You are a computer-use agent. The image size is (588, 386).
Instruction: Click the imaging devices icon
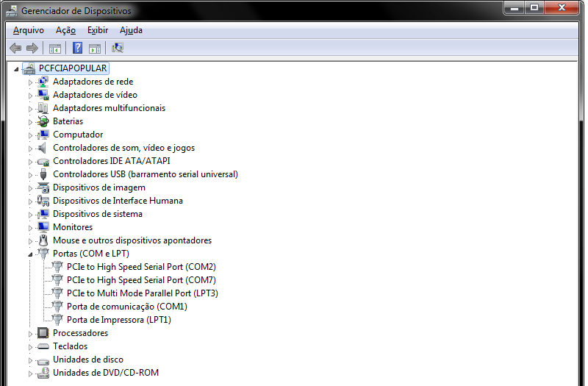pyautogui.click(x=43, y=187)
